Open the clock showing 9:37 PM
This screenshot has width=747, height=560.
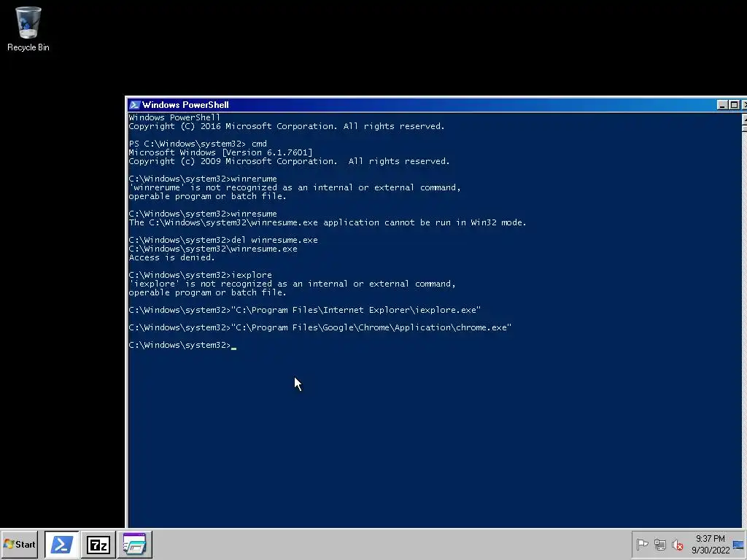(x=711, y=544)
